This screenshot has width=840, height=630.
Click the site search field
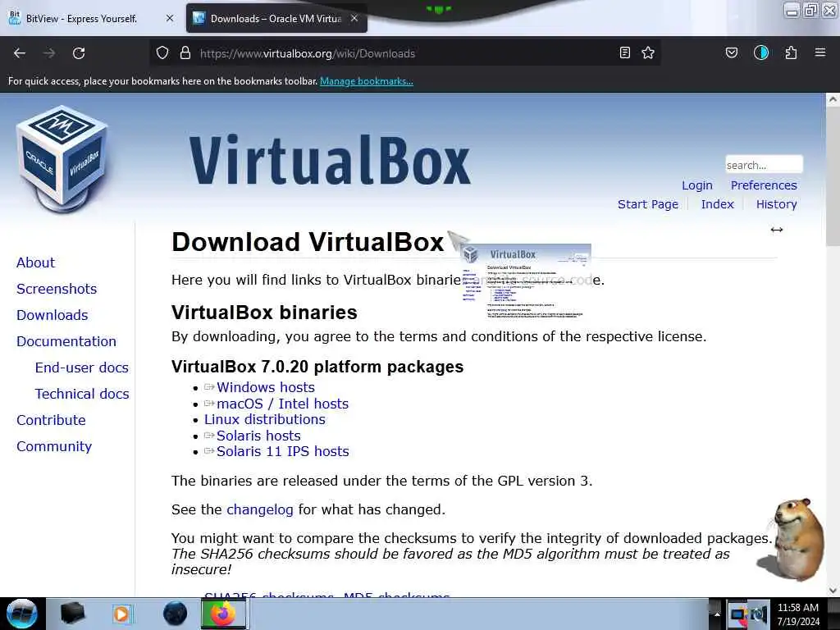764,164
